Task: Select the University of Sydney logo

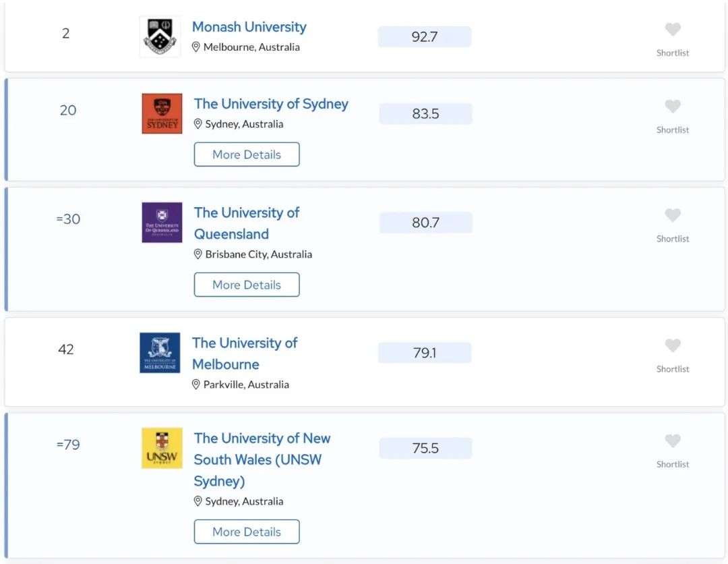Action: tap(162, 114)
